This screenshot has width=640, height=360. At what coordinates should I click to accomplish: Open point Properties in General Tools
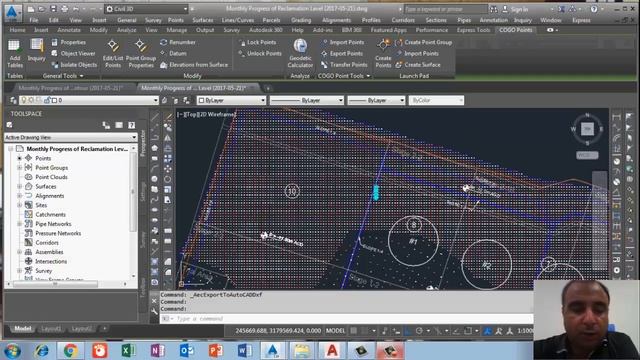pyautogui.click(x=68, y=42)
